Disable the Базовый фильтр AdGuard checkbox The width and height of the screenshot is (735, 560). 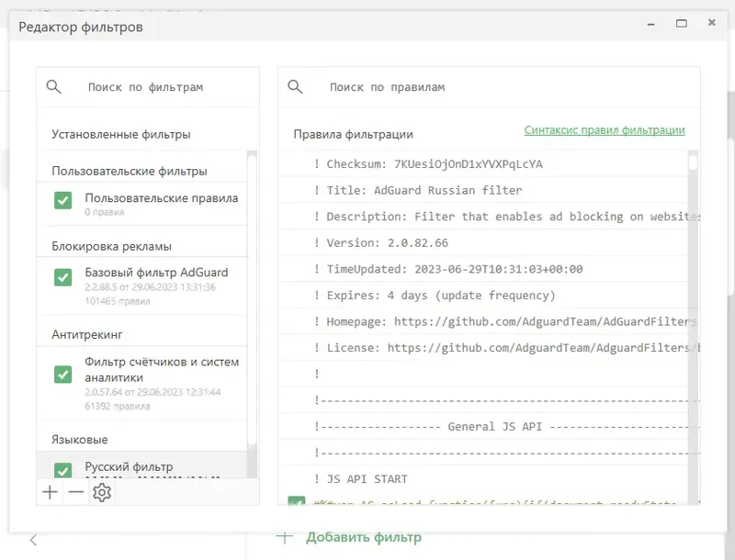62,277
